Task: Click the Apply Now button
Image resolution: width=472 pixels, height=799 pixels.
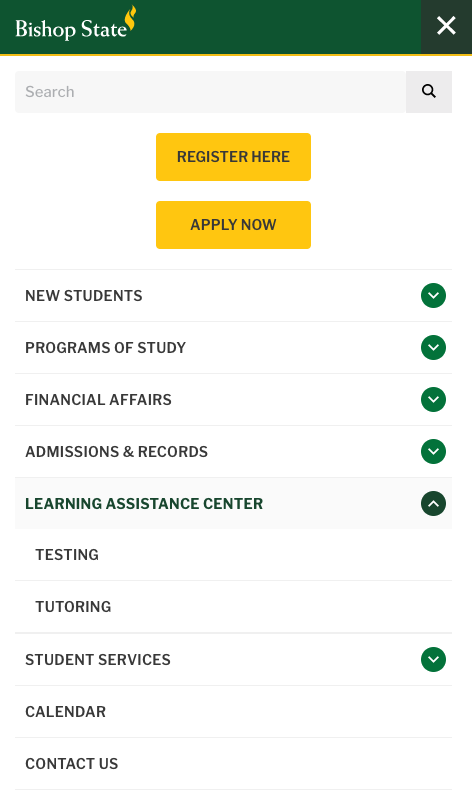Action: [233, 225]
